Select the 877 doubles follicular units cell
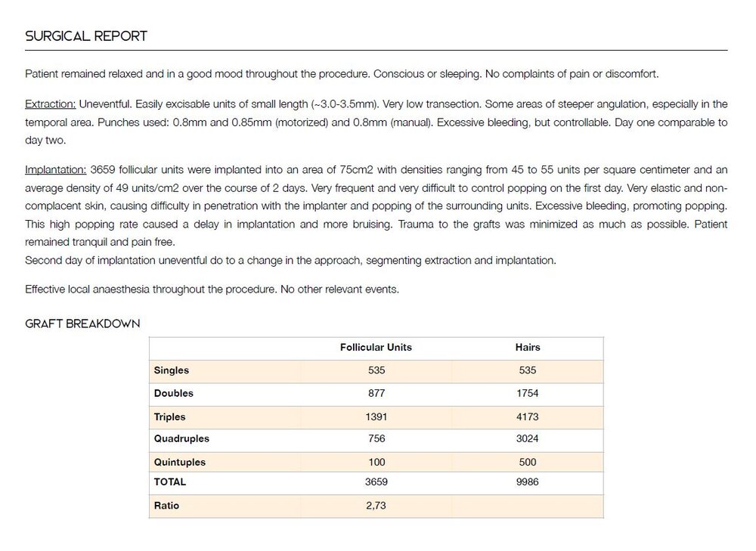 376,393
